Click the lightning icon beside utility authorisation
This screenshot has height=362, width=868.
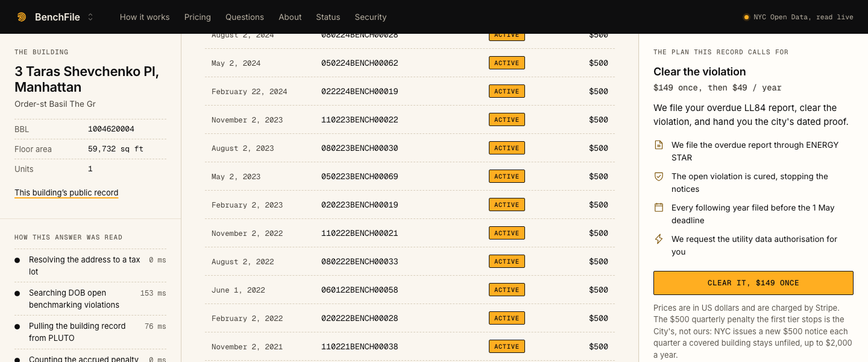pyautogui.click(x=659, y=239)
